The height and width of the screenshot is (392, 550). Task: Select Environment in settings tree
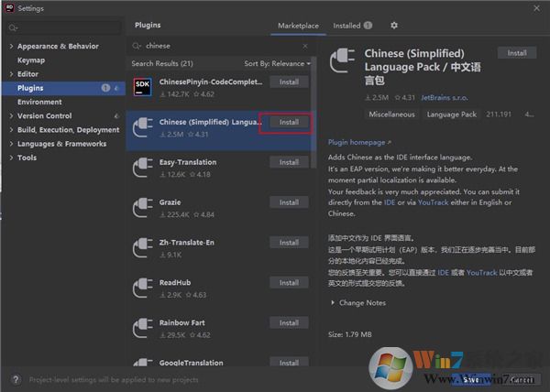39,102
